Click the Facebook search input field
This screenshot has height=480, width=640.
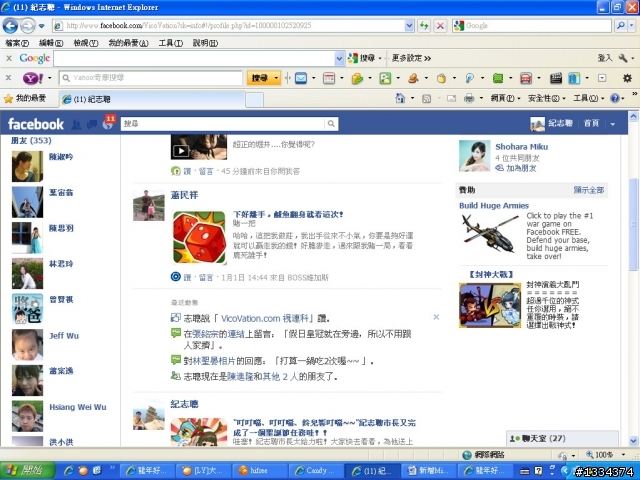point(223,123)
